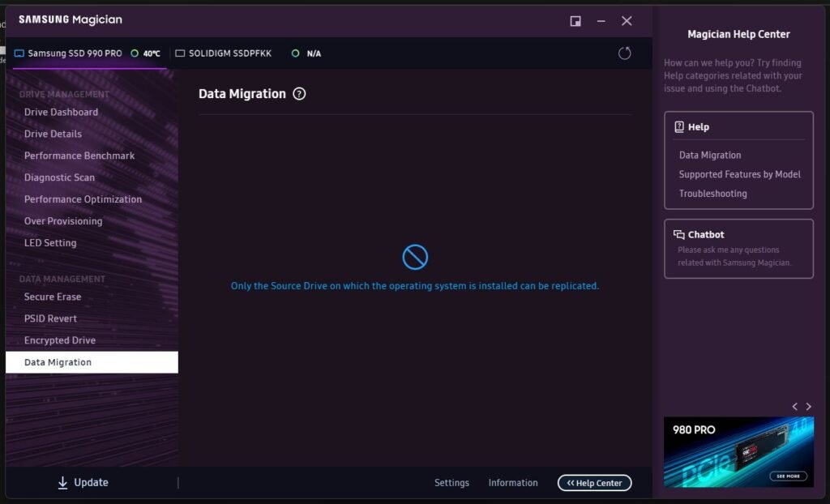
Task: Open Performance Benchmark in the sidebar
Action: point(79,156)
